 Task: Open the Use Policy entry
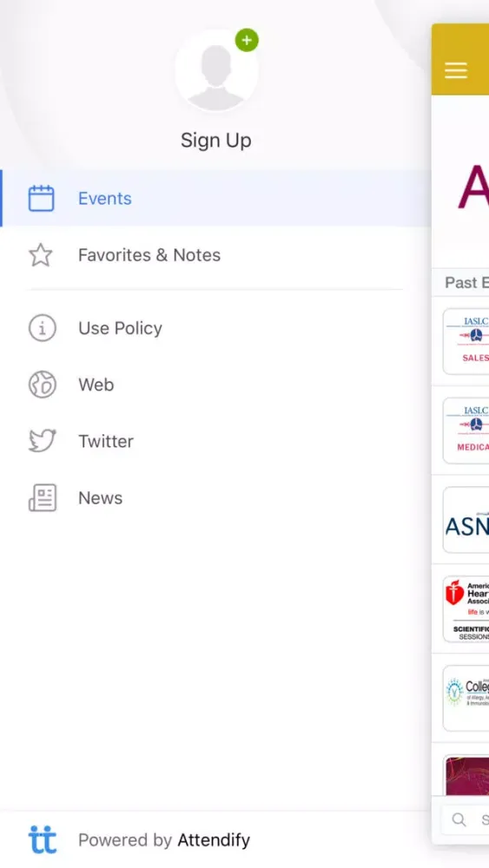click(215, 328)
